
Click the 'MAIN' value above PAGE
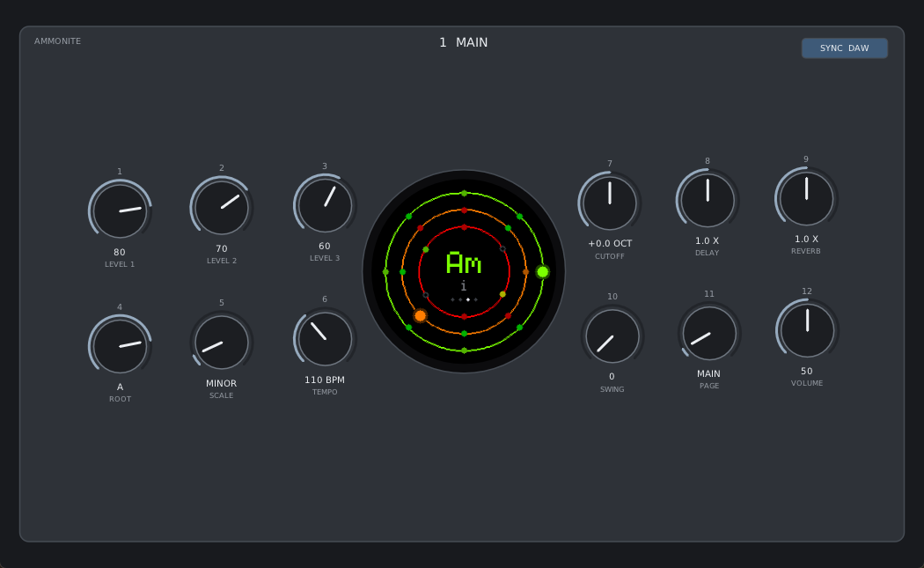click(709, 373)
